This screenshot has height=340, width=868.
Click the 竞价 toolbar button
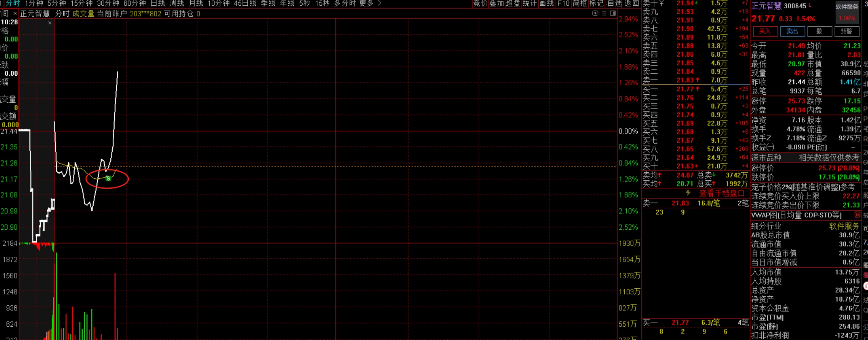coord(480,3)
